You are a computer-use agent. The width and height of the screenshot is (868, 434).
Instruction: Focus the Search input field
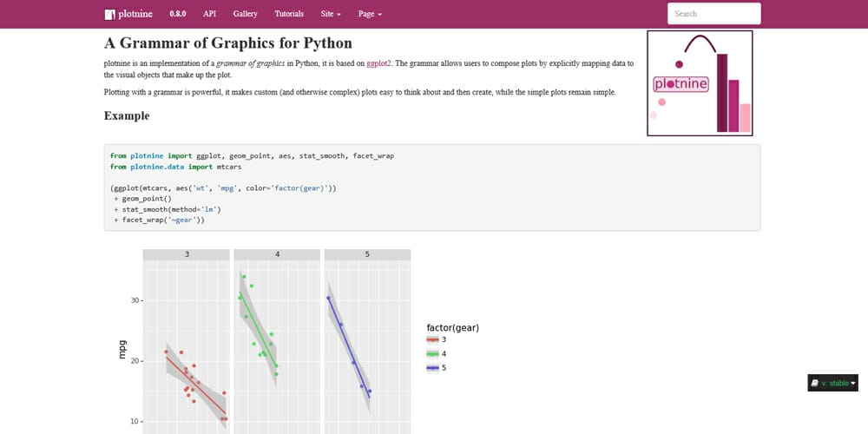[714, 14]
